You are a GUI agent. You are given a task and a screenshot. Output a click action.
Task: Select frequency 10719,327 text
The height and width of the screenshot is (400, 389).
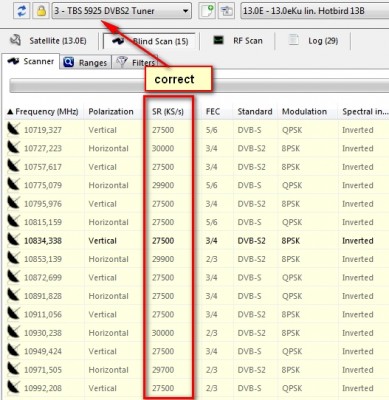click(43, 130)
